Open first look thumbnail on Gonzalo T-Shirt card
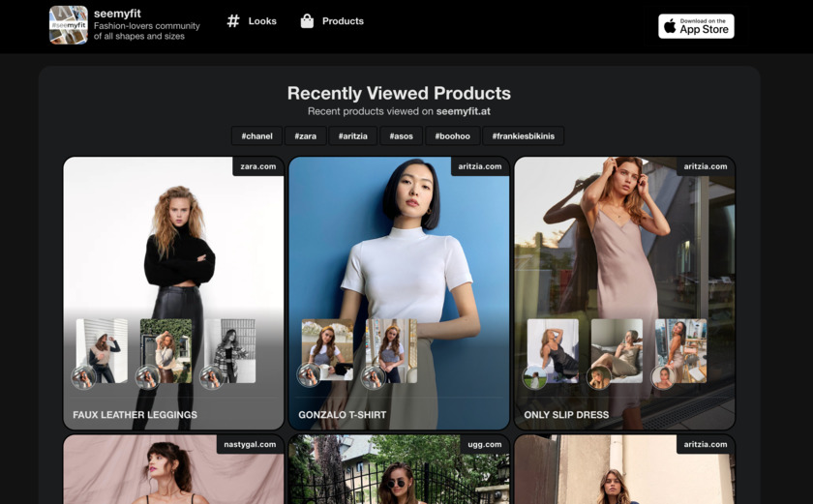The width and height of the screenshot is (813, 504). point(328,351)
